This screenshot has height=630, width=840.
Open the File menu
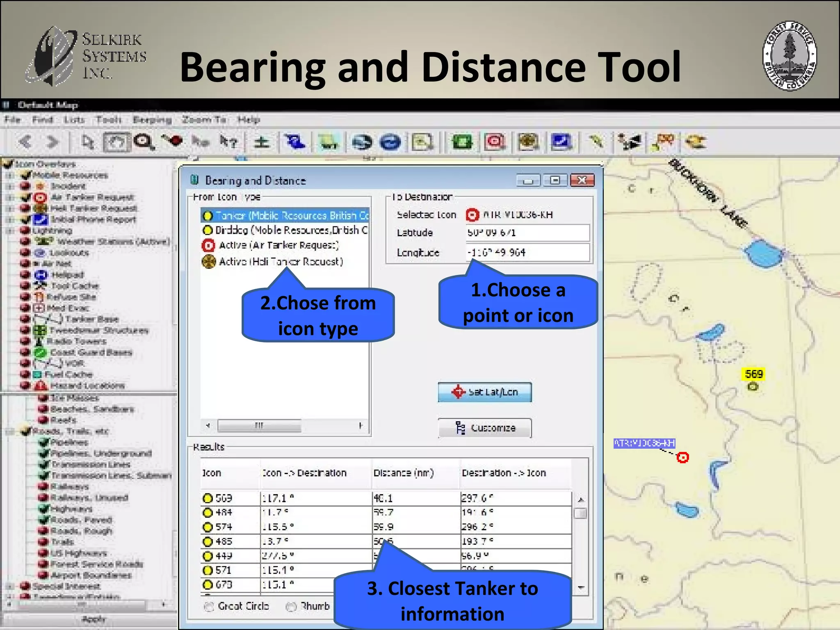point(12,120)
